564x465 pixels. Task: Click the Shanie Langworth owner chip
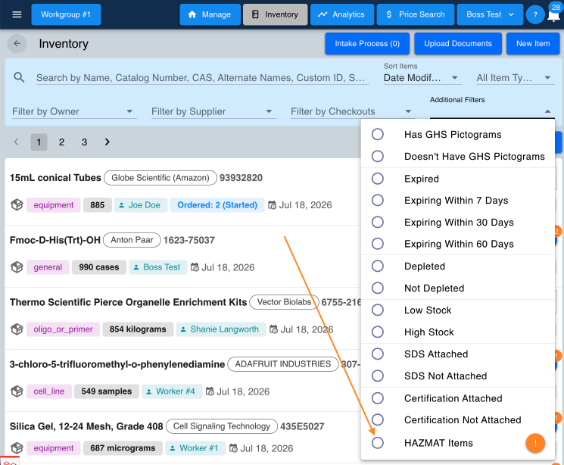tap(220, 329)
